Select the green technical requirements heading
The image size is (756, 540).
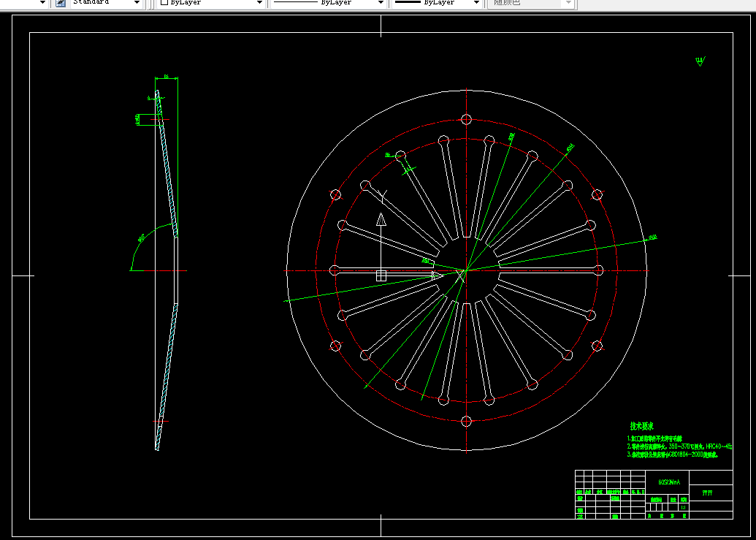(x=642, y=426)
